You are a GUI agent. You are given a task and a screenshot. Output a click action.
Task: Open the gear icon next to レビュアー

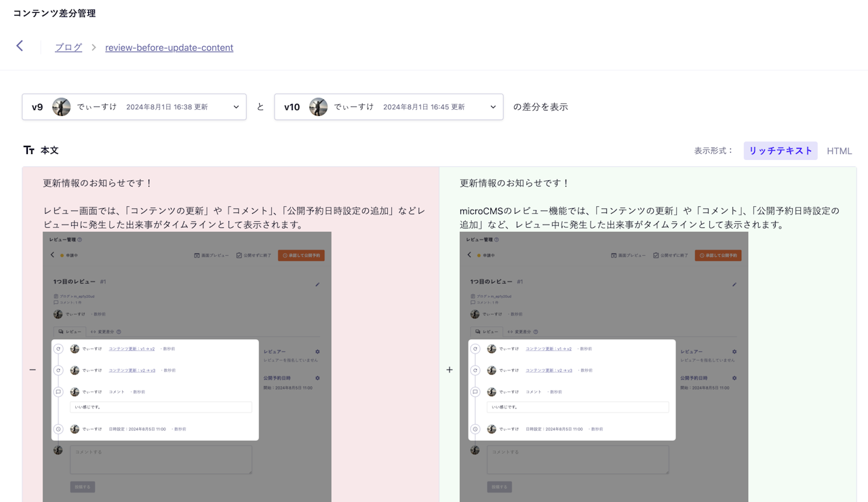[x=316, y=351]
